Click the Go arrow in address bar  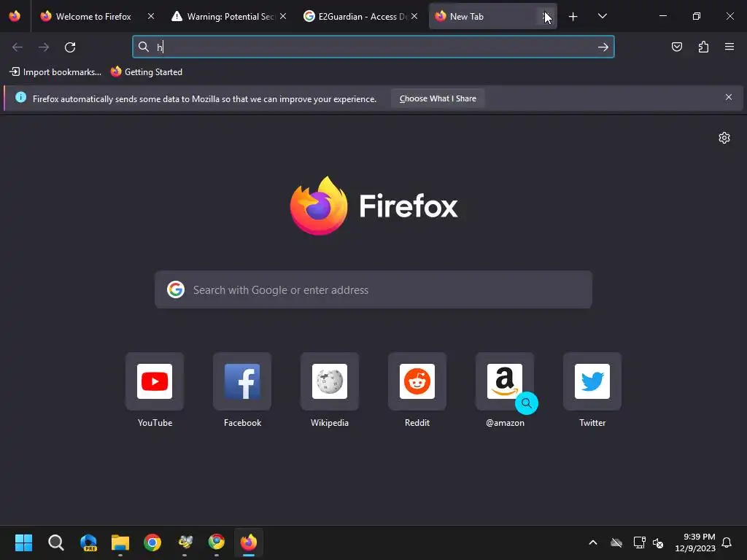[x=603, y=47]
